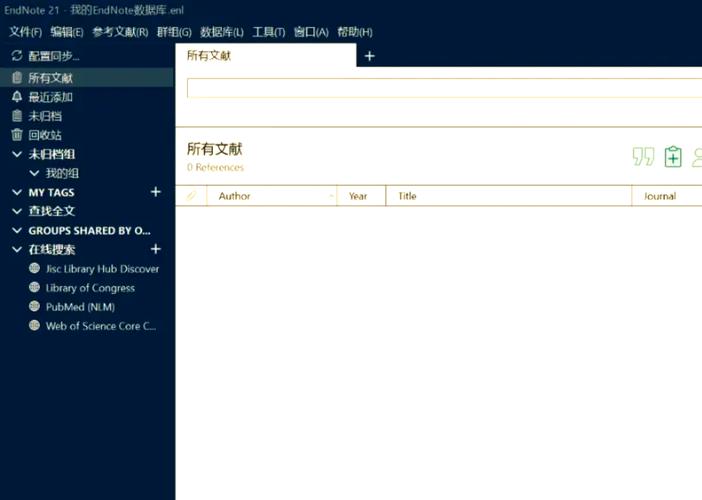Click the clipboard icon beside 未归档
Viewport: 702px width, 500px height.
coord(17,116)
